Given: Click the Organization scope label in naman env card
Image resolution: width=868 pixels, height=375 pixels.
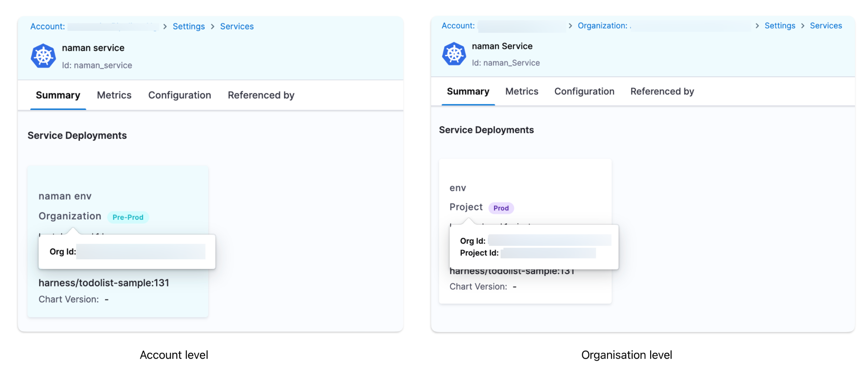Looking at the screenshot, I should point(70,216).
